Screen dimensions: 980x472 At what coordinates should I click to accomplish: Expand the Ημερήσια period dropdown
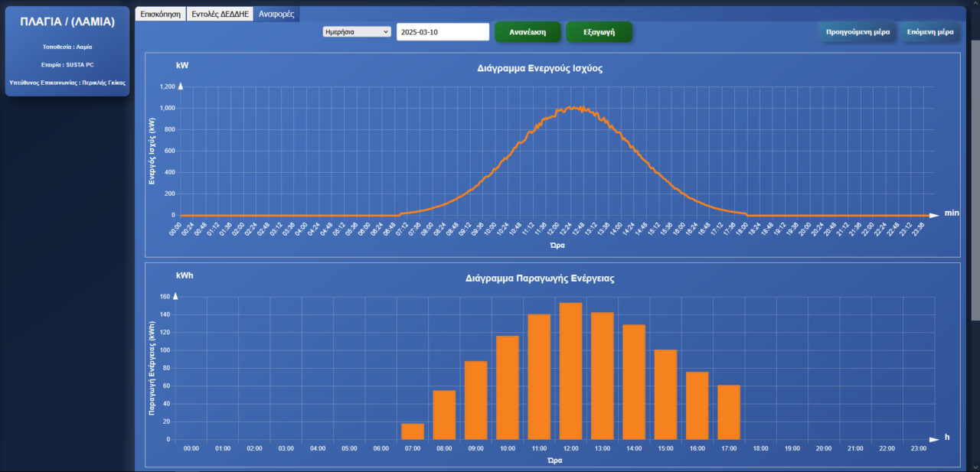tap(357, 32)
